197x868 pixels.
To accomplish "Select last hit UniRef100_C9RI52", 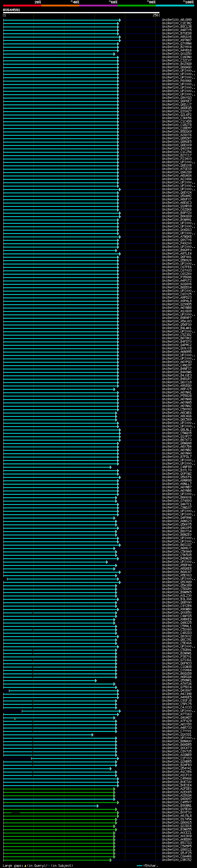I will [x=177, y=860].
